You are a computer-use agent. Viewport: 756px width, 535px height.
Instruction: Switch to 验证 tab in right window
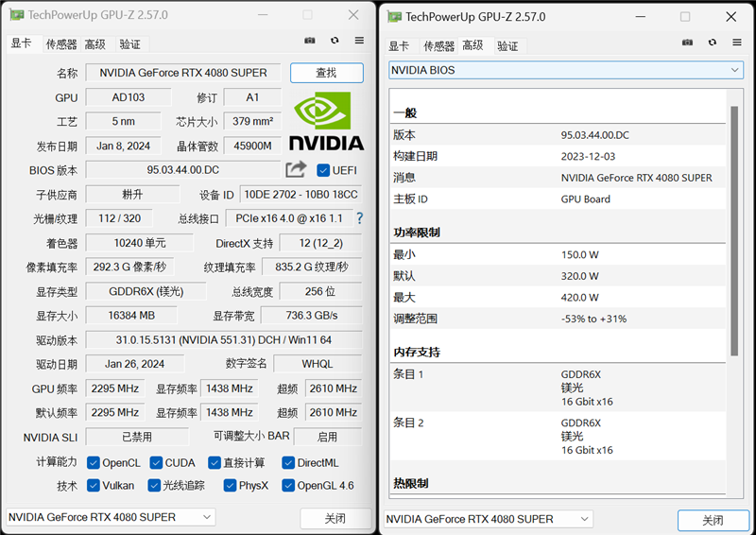pyautogui.click(x=507, y=45)
